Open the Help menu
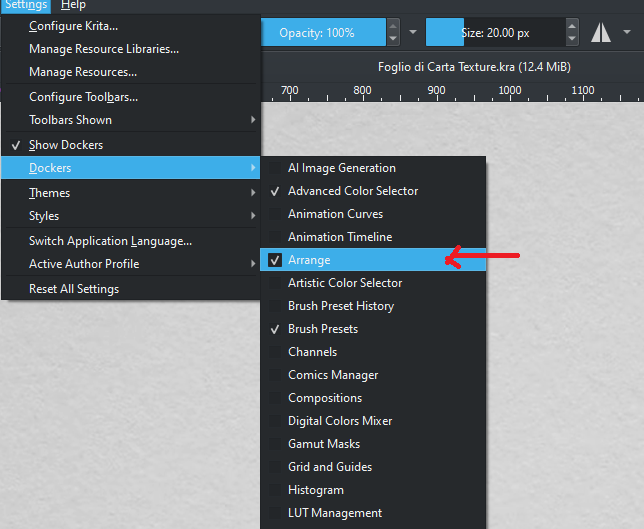The width and height of the screenshot is (644, 529). pyautogui.click(x=73, y=5)
